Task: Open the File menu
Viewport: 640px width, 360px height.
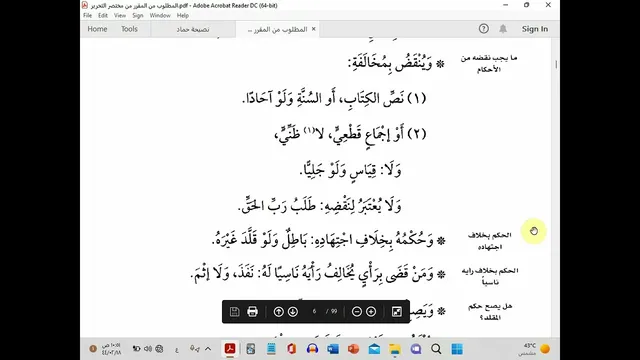Action: tap(87, 16)
